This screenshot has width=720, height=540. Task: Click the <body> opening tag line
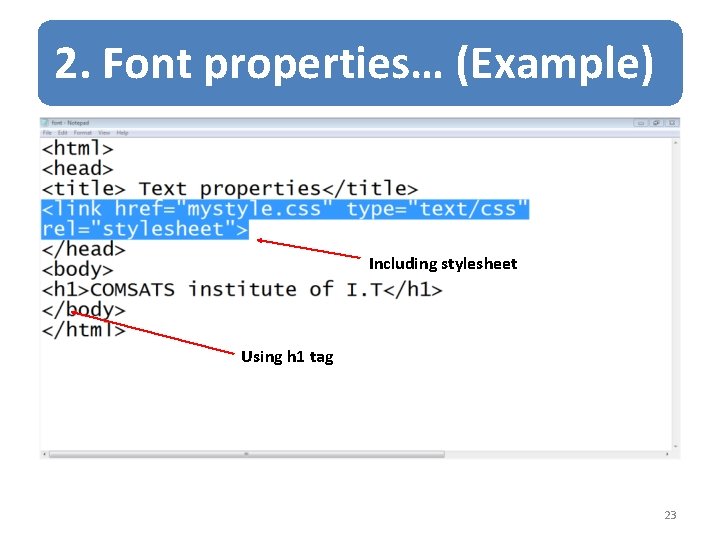click(x=78, y=270)
